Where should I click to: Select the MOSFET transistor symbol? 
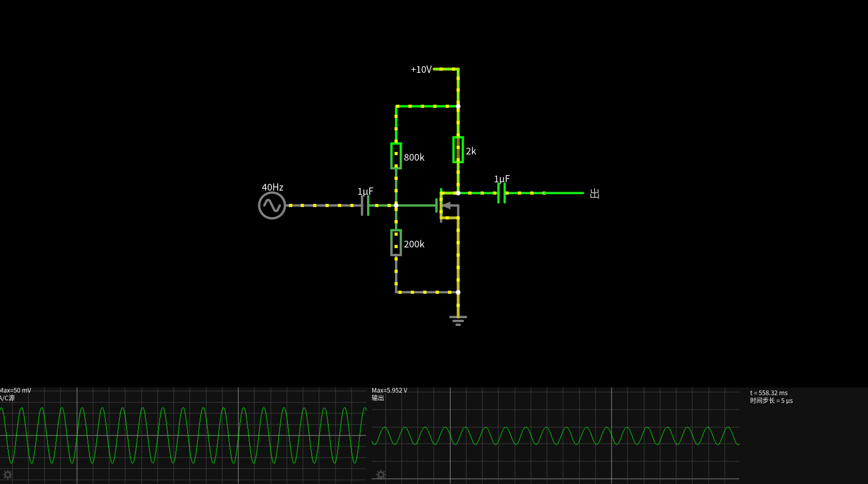coord(447,206)
